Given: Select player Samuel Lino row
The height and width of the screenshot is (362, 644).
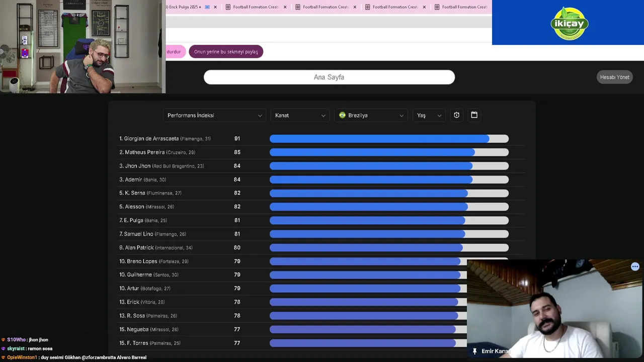Looking at the screenshot, I should click(321, 234).
